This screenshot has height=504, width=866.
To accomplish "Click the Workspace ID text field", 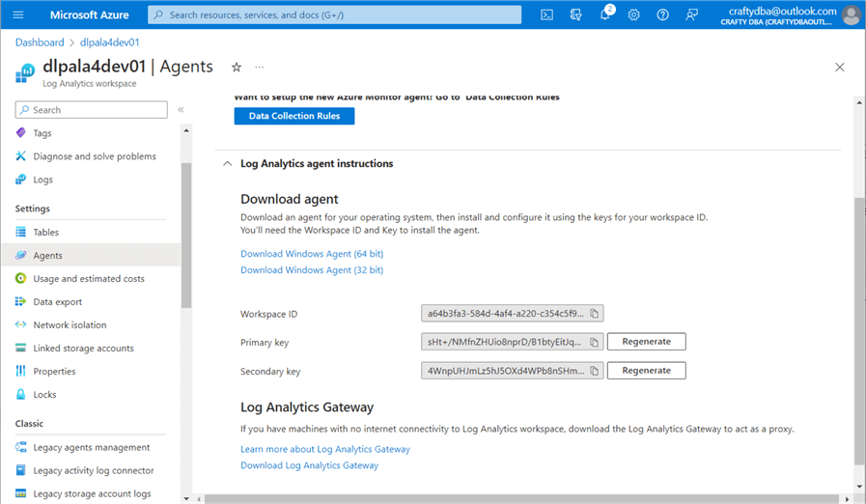I will click(x=512, y=314).
